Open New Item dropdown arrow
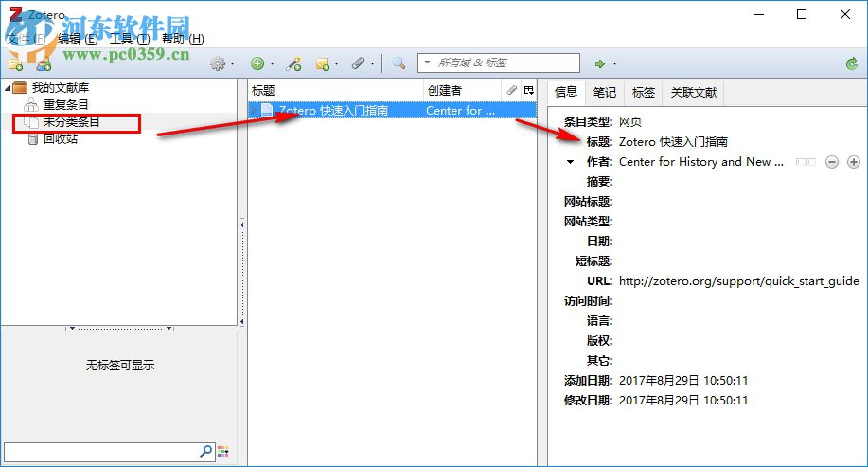Image resolution: width=868 pixels, height=467 pixels. tap(272, 64)
